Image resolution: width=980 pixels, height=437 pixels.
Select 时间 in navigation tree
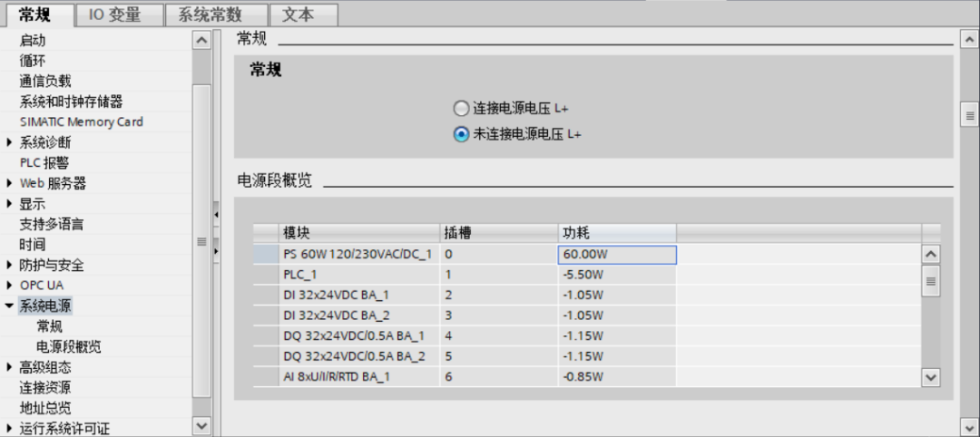(x=33, y=245)
